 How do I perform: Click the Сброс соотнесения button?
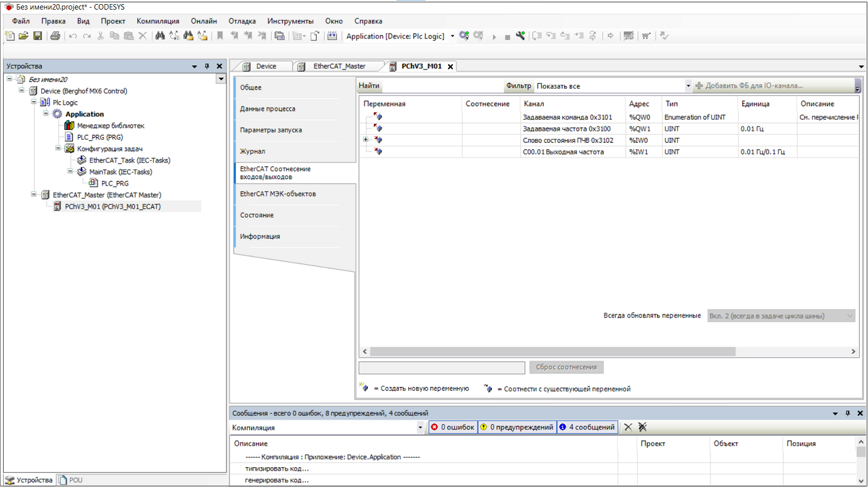tap(567, 367)
